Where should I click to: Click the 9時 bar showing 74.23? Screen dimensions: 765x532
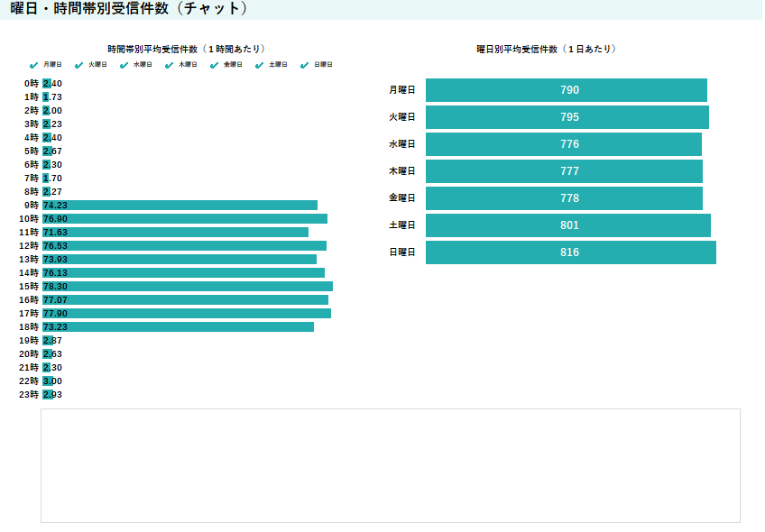point(180,206)
